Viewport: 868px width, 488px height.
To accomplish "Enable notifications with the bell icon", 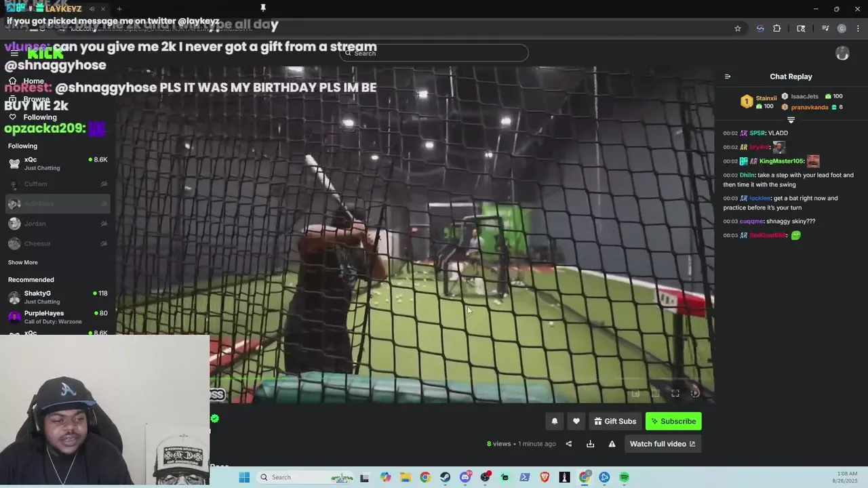I will tap(555, 422).
